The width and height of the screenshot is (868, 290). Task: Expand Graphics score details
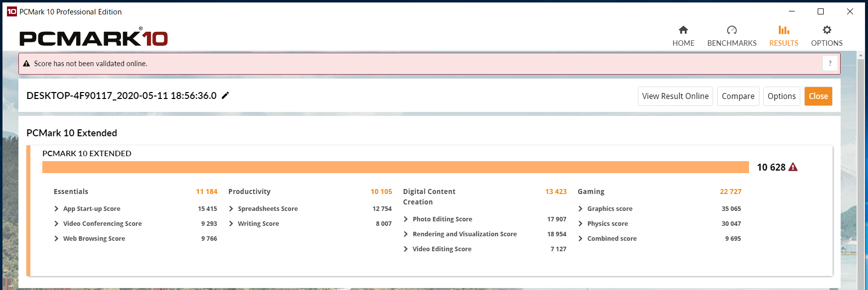pyautogui.click(x=581, y=209)
